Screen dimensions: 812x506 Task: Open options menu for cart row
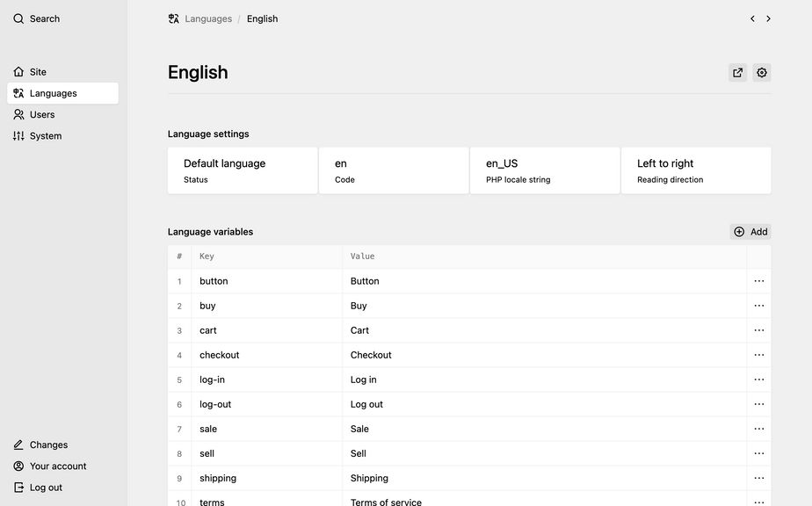coord(759,330)
